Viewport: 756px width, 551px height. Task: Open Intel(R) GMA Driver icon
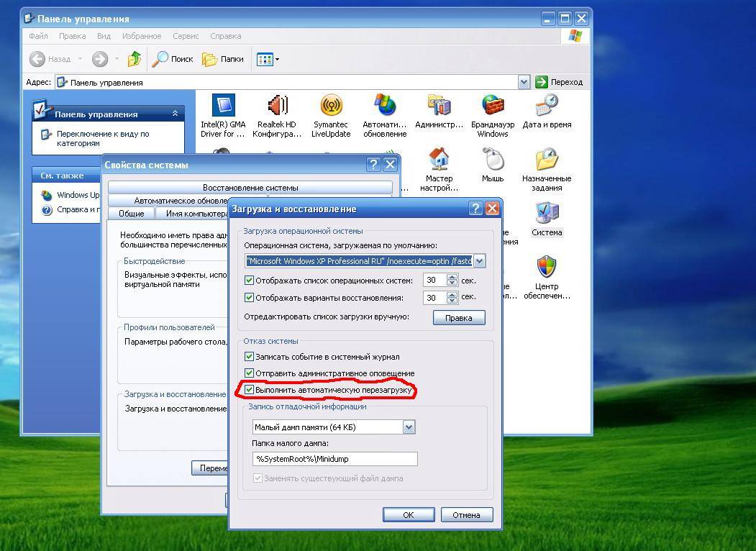point(223,116)
